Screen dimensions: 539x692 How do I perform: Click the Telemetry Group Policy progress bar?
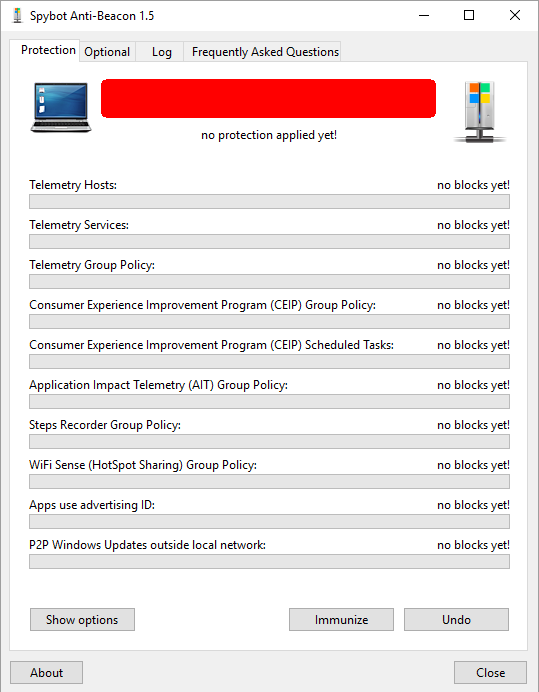[269, 282]
